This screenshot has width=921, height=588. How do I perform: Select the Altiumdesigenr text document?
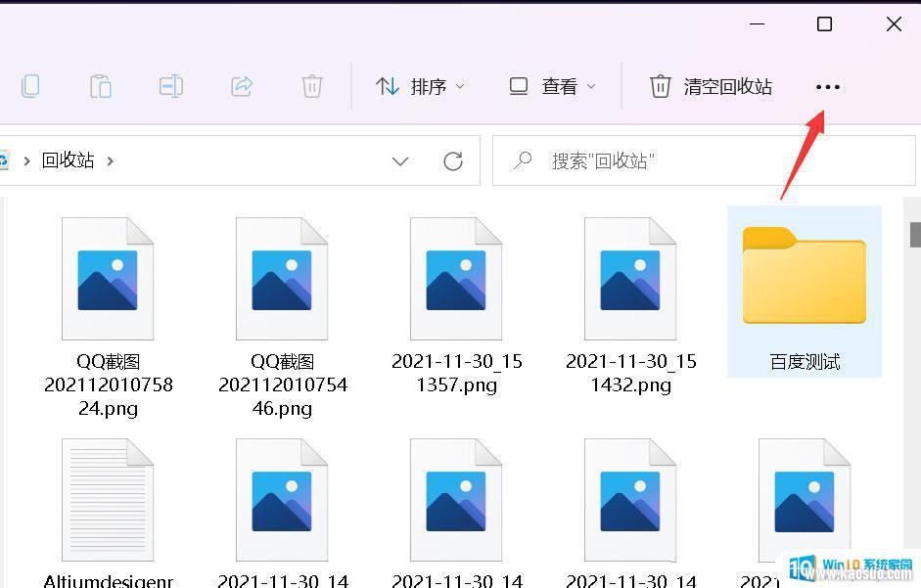pos(108,513)
